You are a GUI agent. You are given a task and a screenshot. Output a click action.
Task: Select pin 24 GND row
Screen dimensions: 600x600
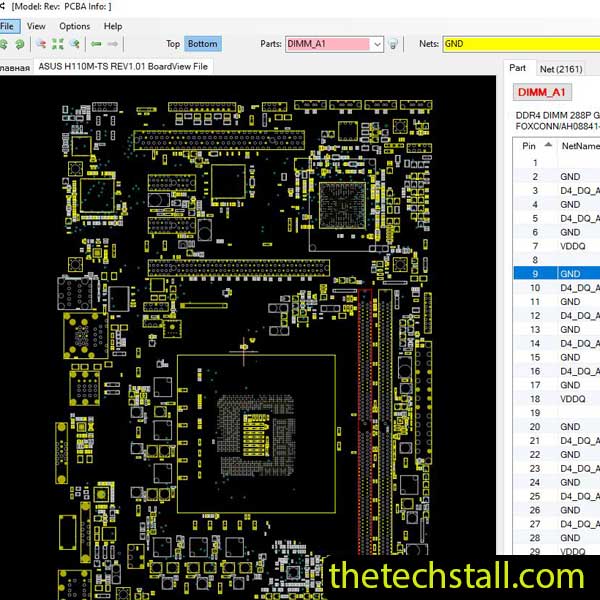(557, 482)
